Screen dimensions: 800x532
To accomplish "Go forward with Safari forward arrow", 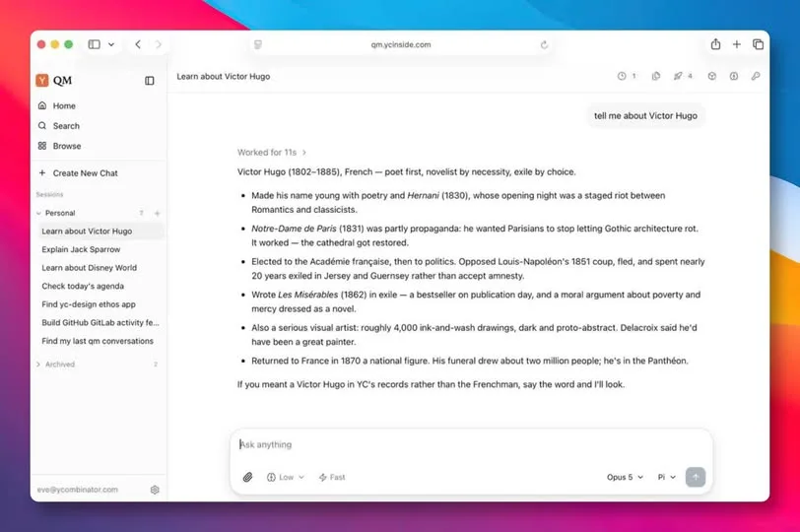I will point(159,44).
